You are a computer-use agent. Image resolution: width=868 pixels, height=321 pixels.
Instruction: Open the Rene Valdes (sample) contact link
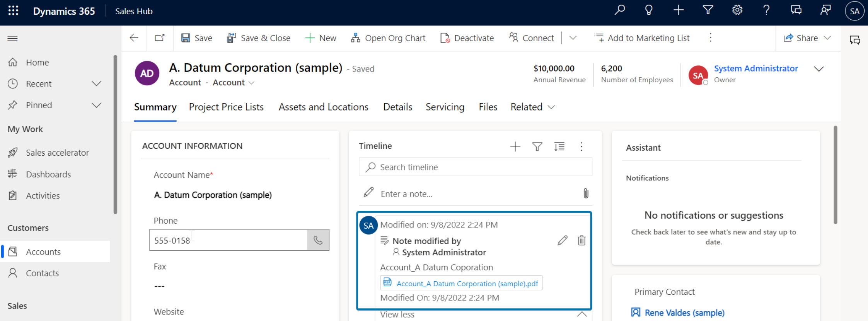click(x=684, y=313)
